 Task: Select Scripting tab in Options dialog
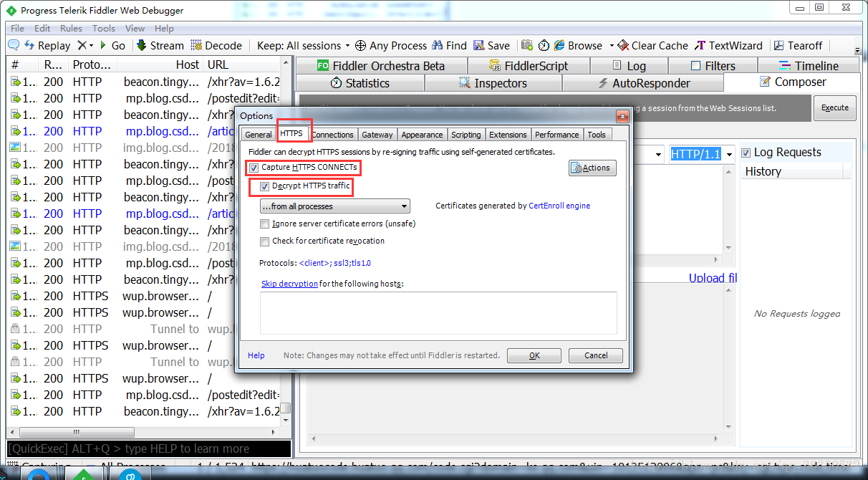[x=466, y=135]
